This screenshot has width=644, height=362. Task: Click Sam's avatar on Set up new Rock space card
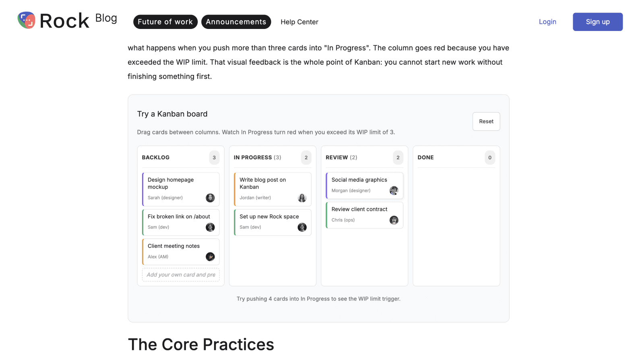tap(302, 227)
